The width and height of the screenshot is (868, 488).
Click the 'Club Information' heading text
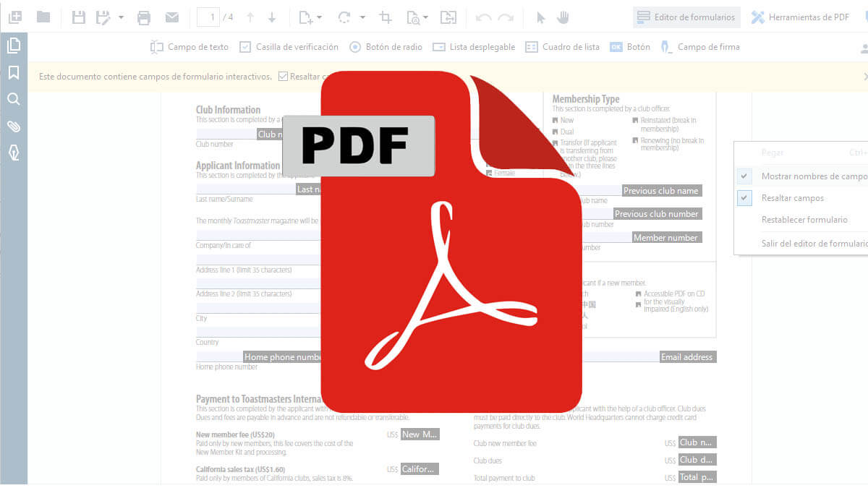tap(228, 110)
